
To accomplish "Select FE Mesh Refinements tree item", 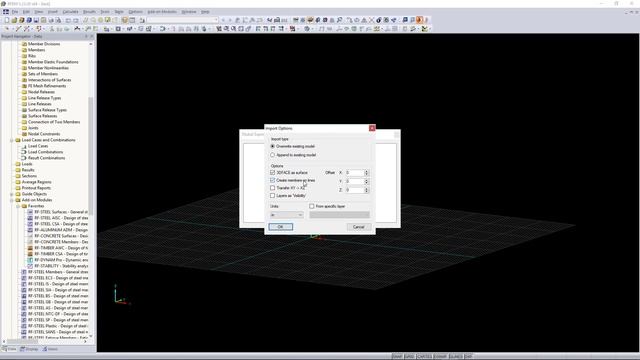I will (x=47, y=86).
